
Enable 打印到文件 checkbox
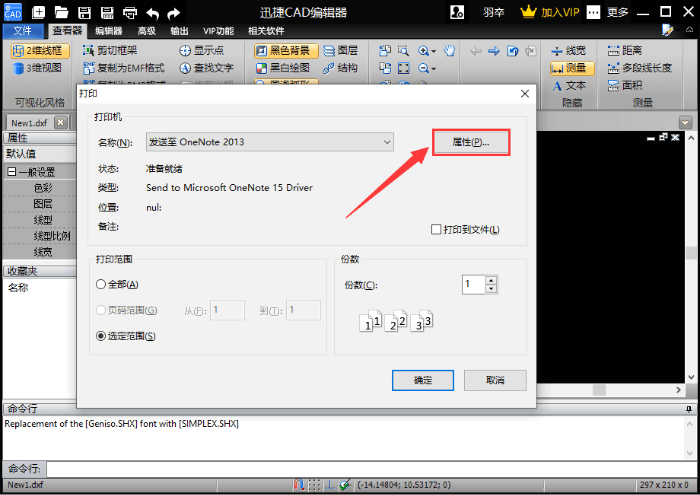click(x=436, y=229)
